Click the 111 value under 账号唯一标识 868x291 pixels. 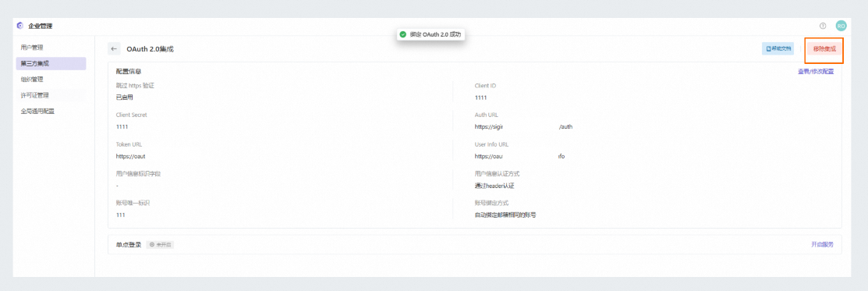[x=120, y=215]
